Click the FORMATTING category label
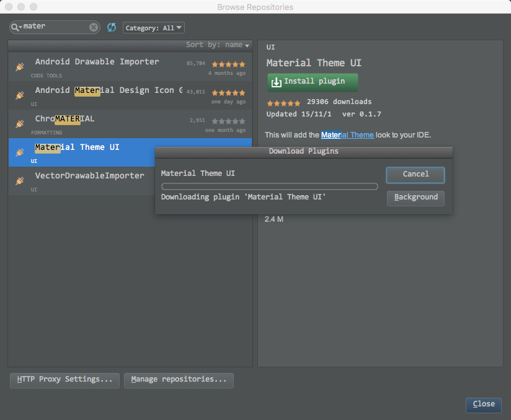 [47, 133]
